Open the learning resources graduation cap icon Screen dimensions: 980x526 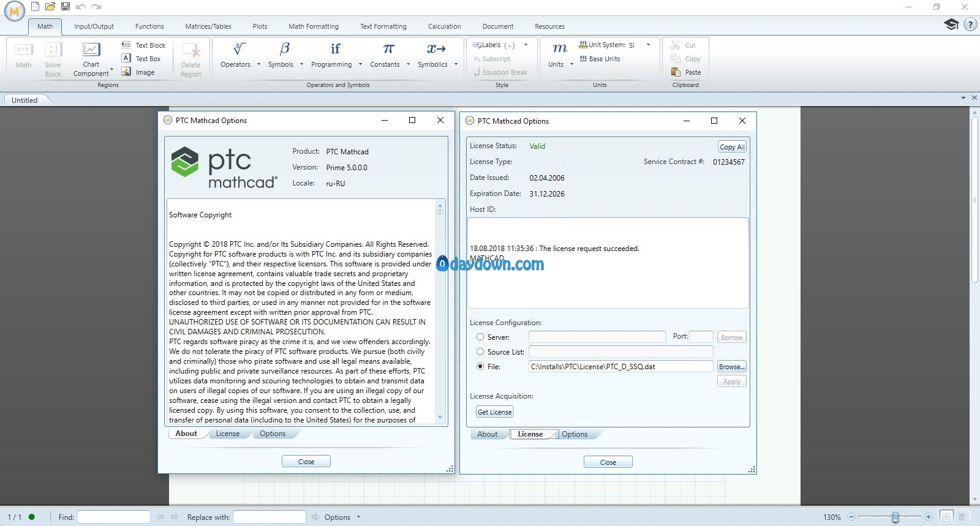pos(951,24)
